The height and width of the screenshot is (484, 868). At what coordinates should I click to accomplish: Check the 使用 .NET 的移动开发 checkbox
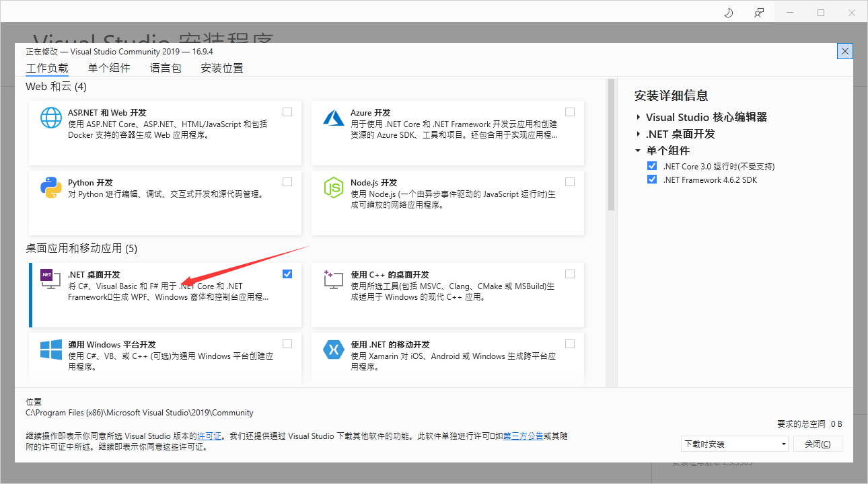coord(570,344)
